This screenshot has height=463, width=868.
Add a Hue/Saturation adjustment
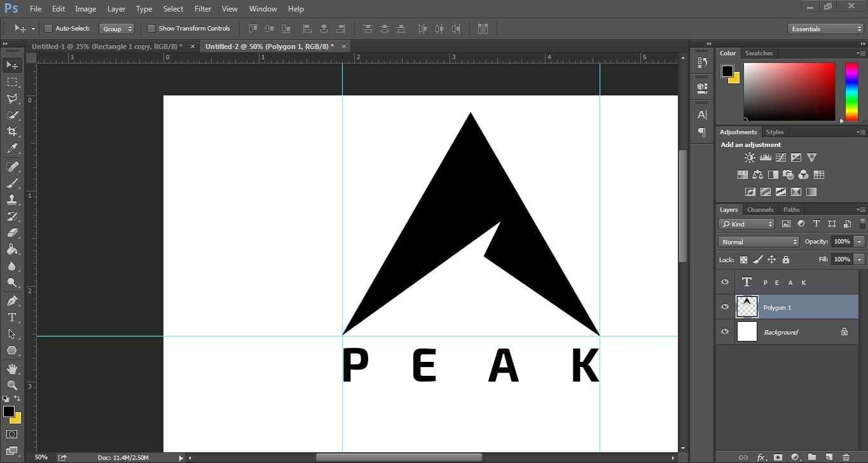743,174
